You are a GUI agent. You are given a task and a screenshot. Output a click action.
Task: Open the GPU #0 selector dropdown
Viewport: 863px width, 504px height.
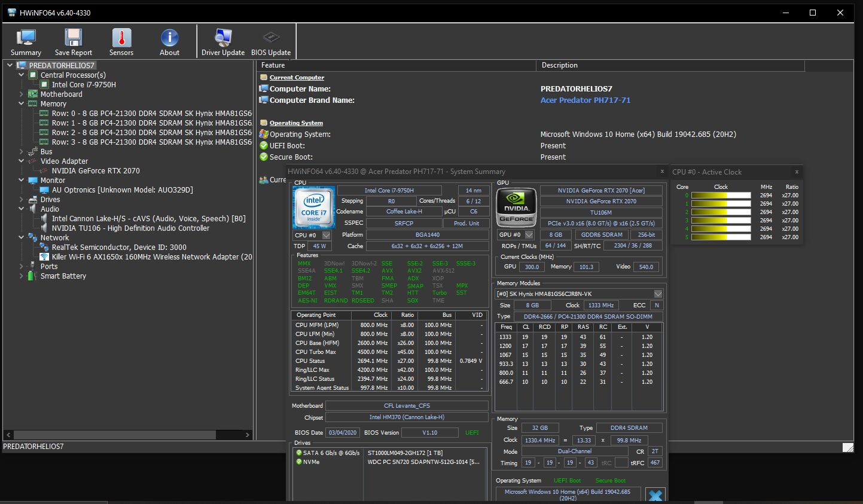coord(529,234)
